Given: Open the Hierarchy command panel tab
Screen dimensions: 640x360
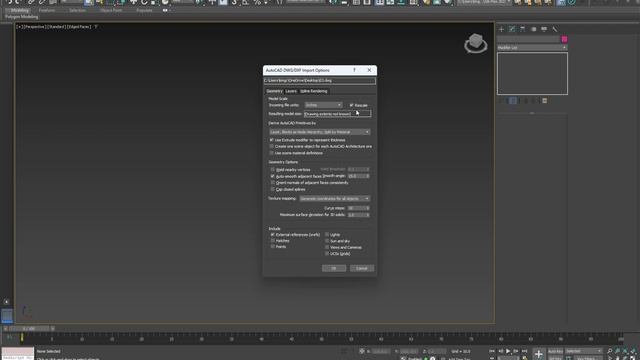Looking at the screenshot, I should coord(522,29).
